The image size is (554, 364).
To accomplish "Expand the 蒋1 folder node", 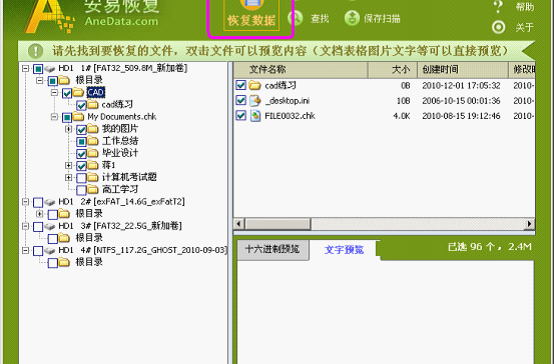I will (x=69, y=165).
